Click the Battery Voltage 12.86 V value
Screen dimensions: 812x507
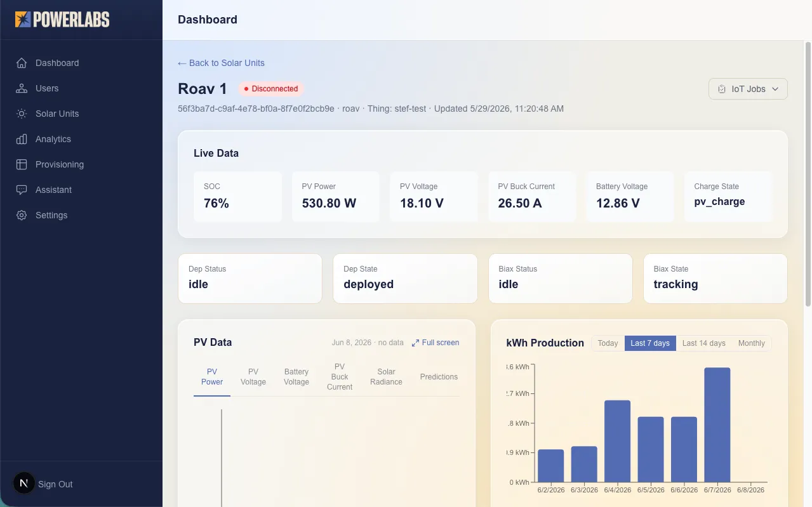[x=618, y=204]
